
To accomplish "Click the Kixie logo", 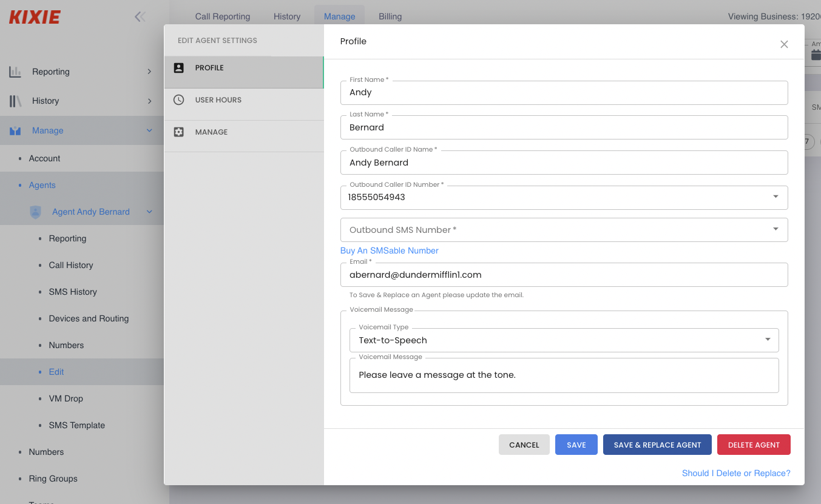I will 35,17.
